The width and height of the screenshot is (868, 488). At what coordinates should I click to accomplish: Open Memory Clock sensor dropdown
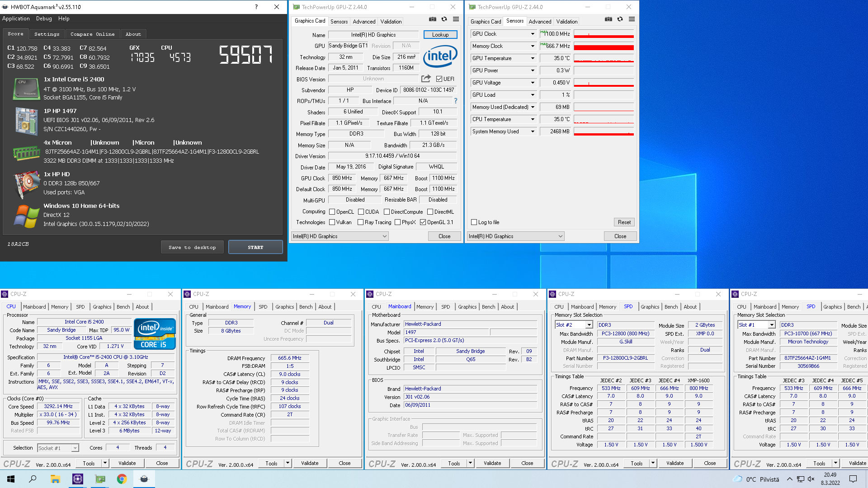pos(533,46)
